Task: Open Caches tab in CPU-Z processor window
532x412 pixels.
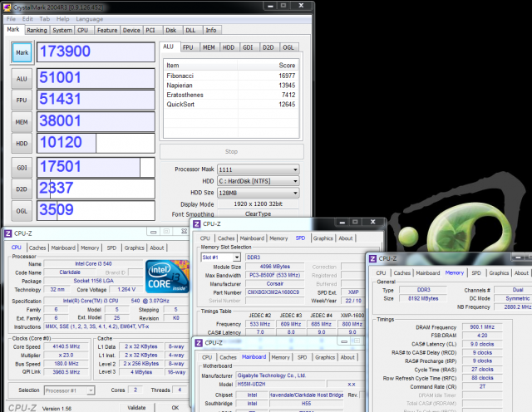Action: click(x=37, y=248)
